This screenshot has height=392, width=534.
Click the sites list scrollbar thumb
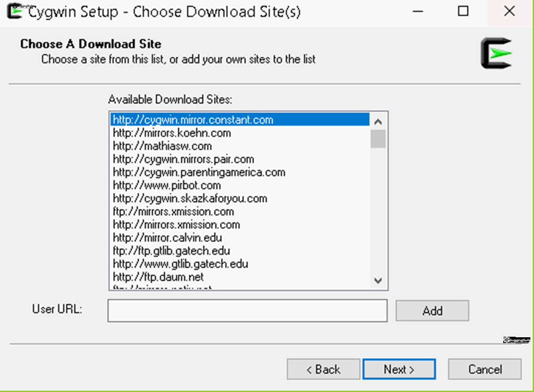coord(378,139)
